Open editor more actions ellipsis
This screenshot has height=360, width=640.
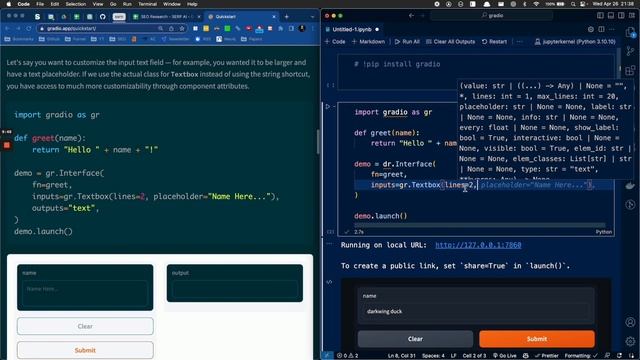pos(611,29)
